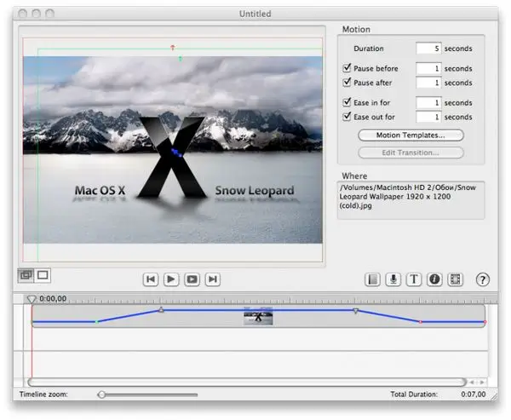Click the Edit Transition button
The image size is (511, 420).
(x=411, y=152)
